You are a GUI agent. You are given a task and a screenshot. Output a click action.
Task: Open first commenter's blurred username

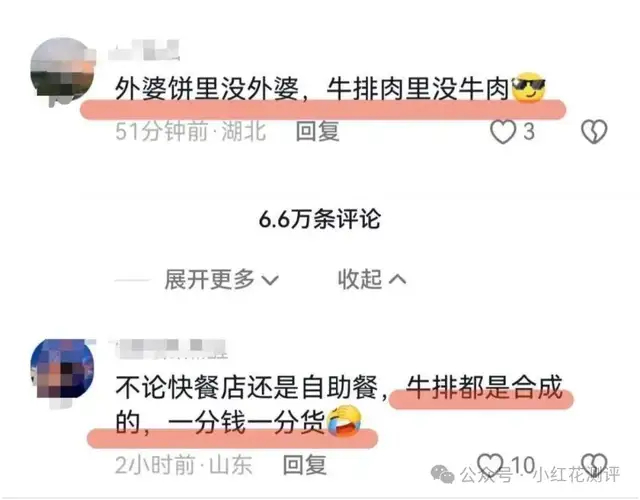coord(144,51)
